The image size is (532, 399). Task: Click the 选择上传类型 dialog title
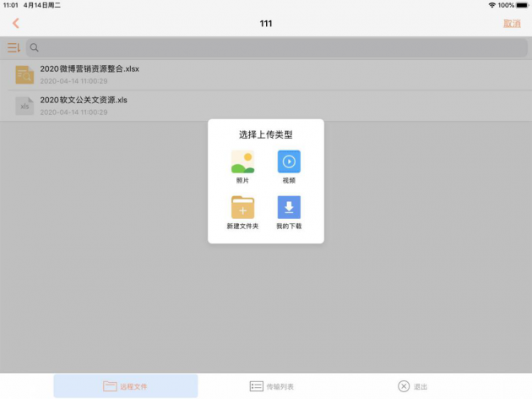tap(266, 134)
